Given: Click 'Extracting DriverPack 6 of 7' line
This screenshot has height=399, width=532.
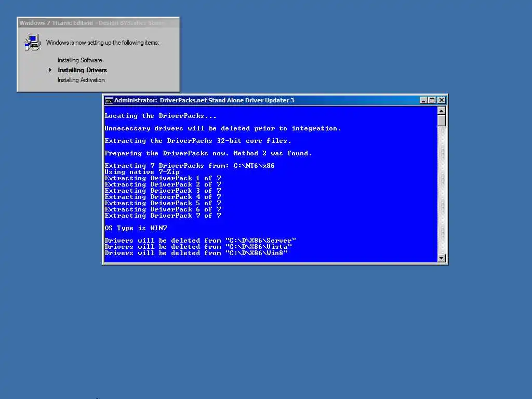Looking at the screenshot, I should tap(163, 209).
